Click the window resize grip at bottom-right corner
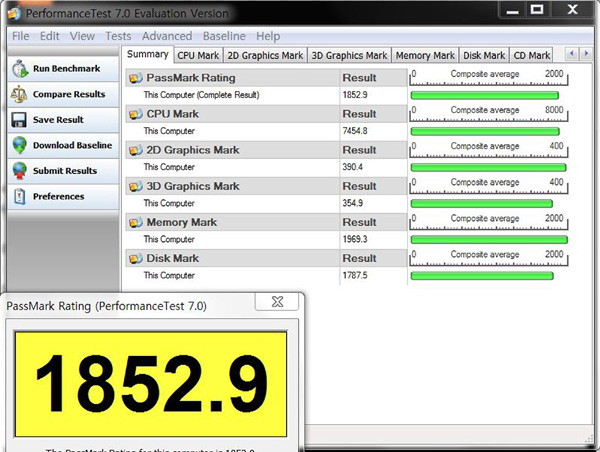This screenshot has height=452, width=600. [x=589, y=440]
